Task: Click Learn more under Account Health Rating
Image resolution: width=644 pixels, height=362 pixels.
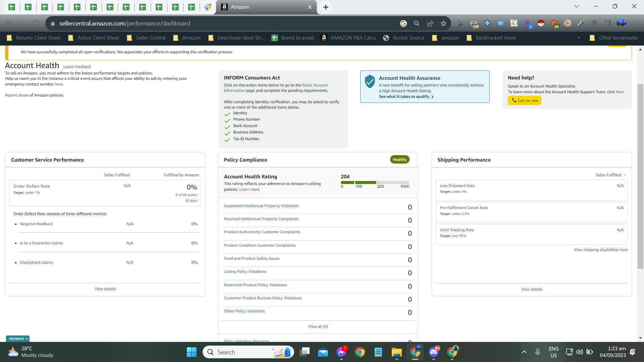Action: pos(249,189)
